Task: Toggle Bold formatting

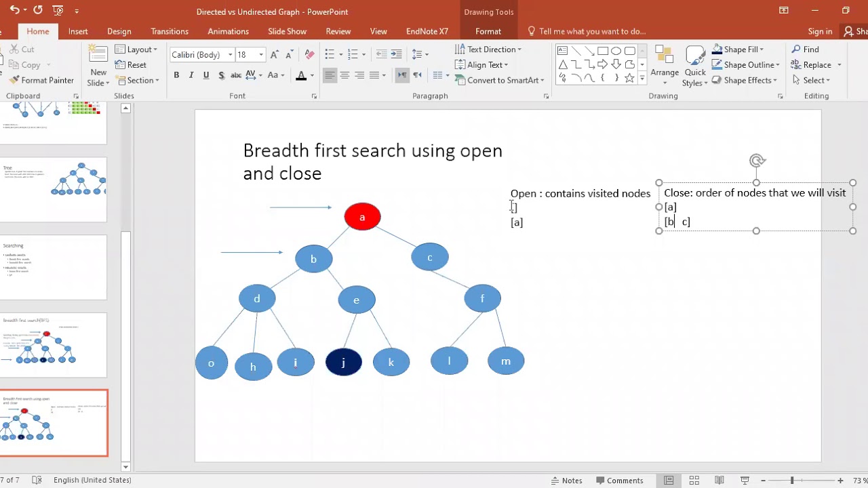Action: (x=176, y=75)
